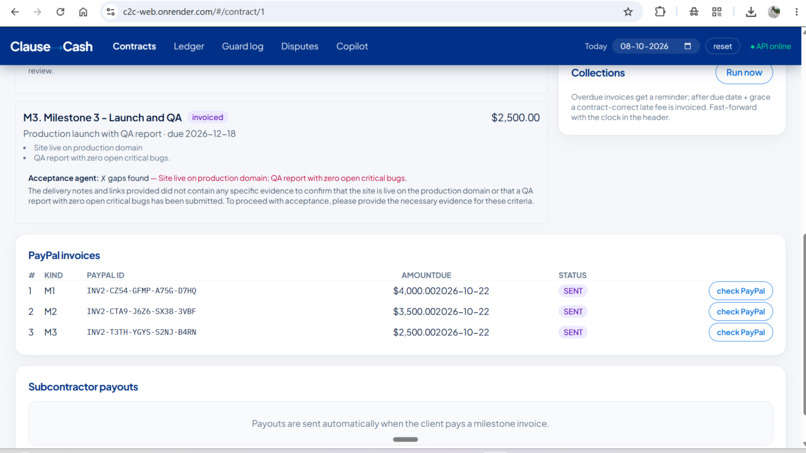Screen dimensions: 806x453
Task: Go to the Disputes tab
Action: click(x=300, y=46)
